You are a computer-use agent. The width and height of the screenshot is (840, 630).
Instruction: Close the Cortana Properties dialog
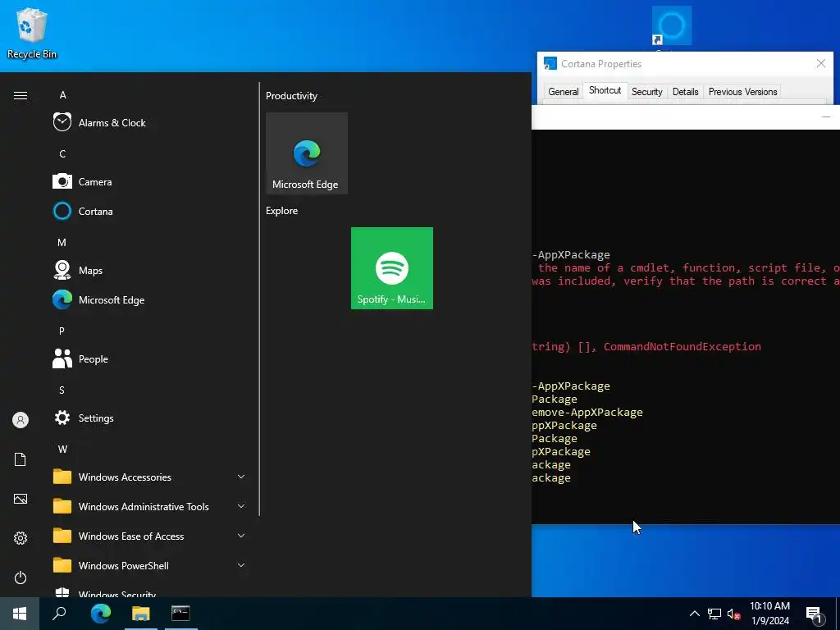[820, 63]
